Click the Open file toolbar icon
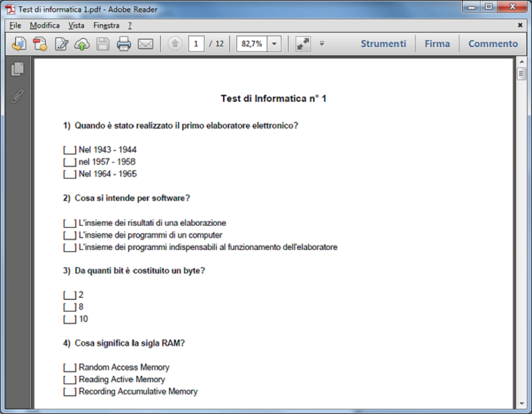Screen dimensions: 532x414 point(19,44)
